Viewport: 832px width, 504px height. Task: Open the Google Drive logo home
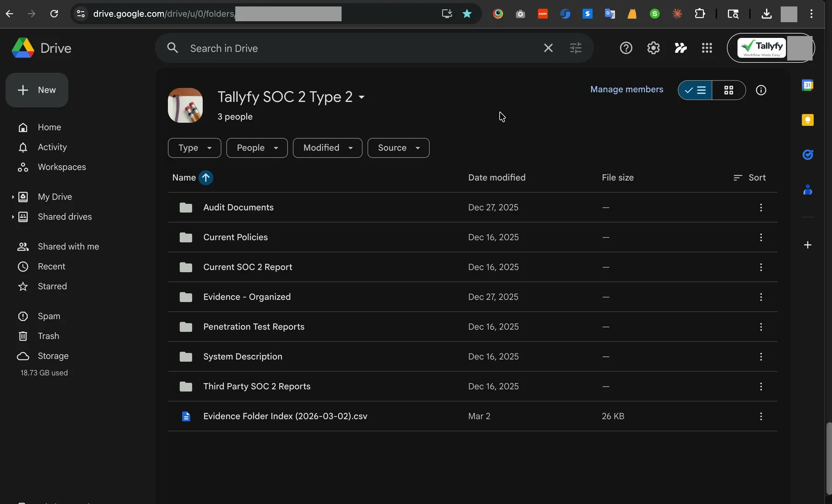click(x=41, y=48)
